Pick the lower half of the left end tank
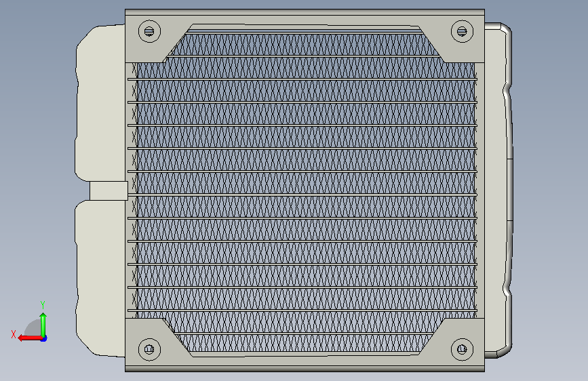 (x=100, y=277)
